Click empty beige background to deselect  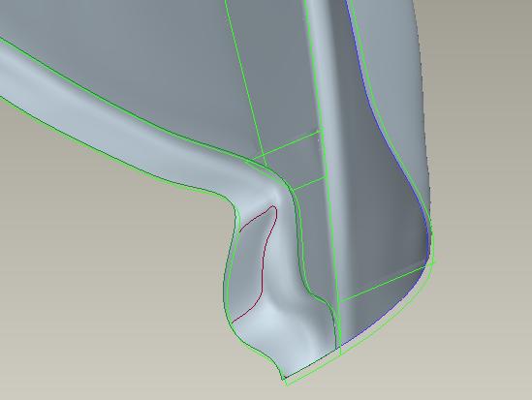tap(102, 289)
